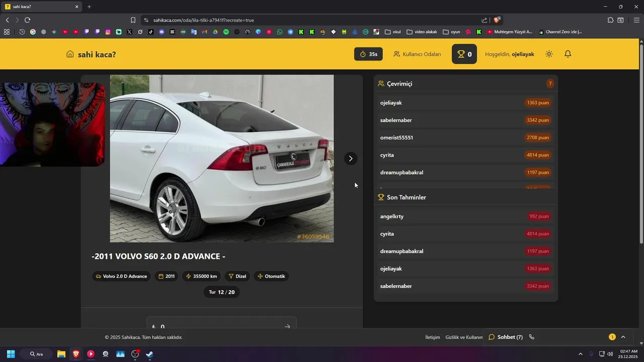
Task: Close the sahi kaca? tab
Action: click(77, 7)
